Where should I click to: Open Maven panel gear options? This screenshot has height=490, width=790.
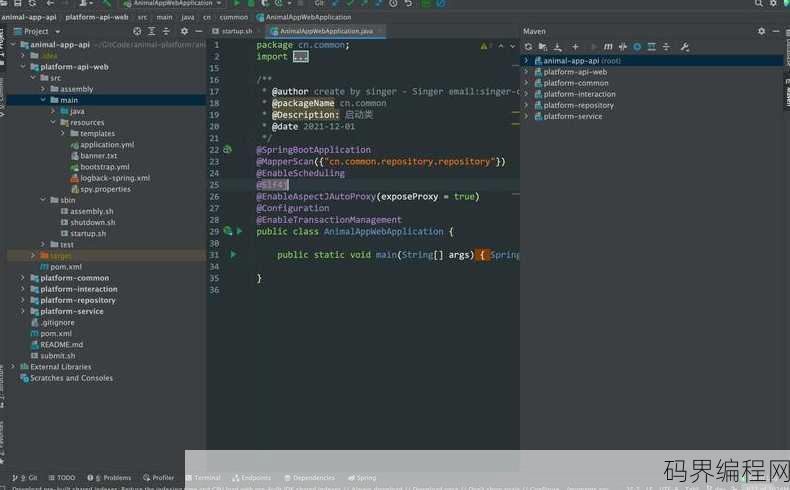[761, 31]
